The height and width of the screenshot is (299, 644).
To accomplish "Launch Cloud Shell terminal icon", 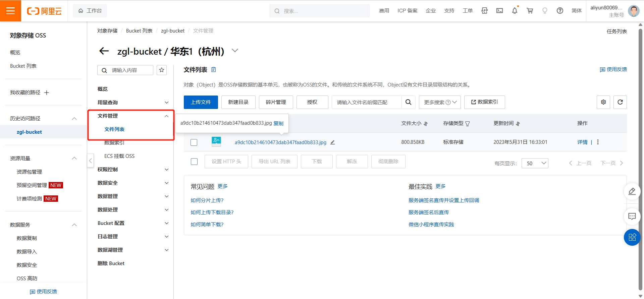I will click(499, 11).
